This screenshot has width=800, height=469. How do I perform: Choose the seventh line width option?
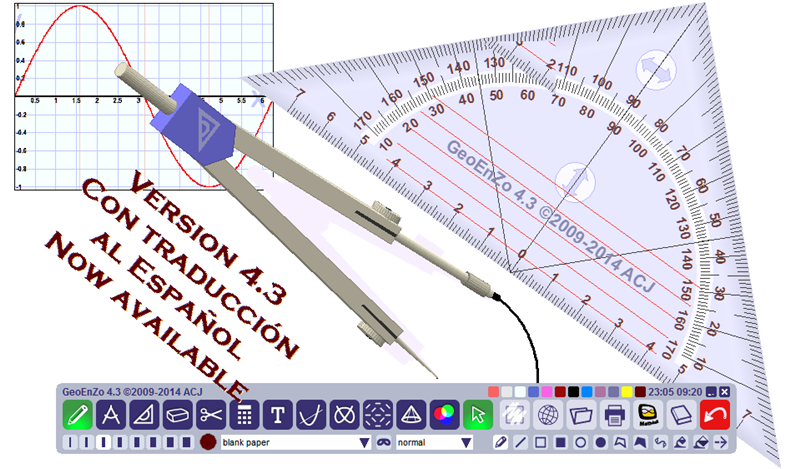[x=170, y=442]
